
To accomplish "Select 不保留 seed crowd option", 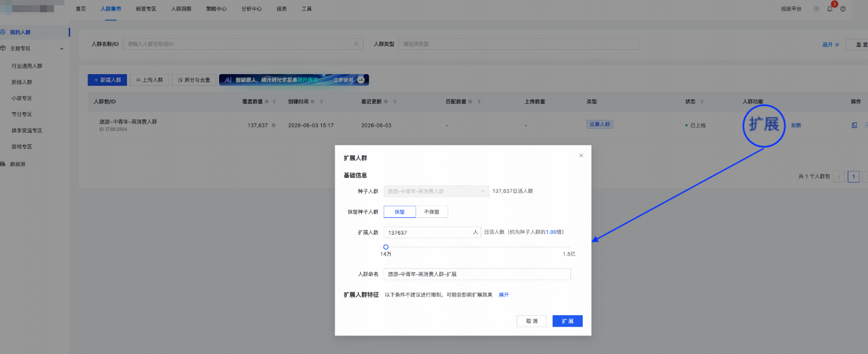I will pyautogui.click(x=431, y=211).
